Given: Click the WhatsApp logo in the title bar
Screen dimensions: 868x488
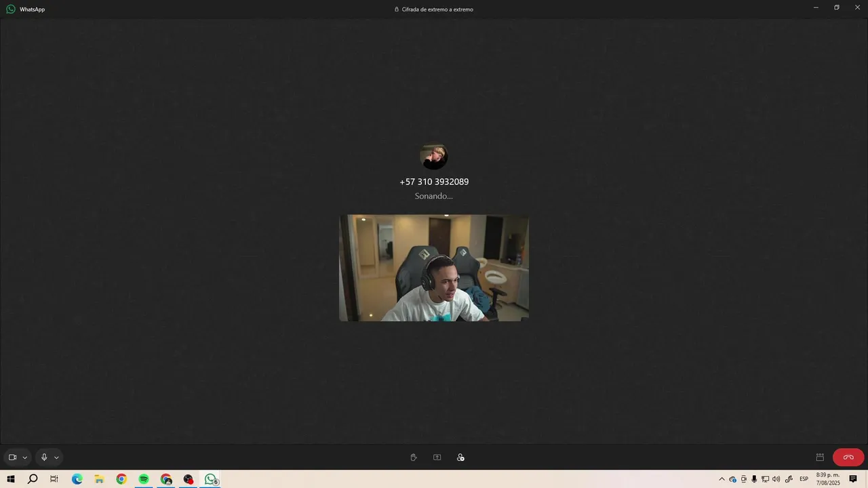Looking at the screenshot, I should [x=11, y=9].
